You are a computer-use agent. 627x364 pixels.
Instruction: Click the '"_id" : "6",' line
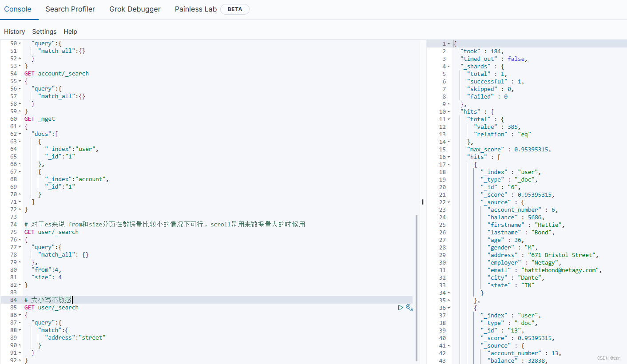coord(501,187)
